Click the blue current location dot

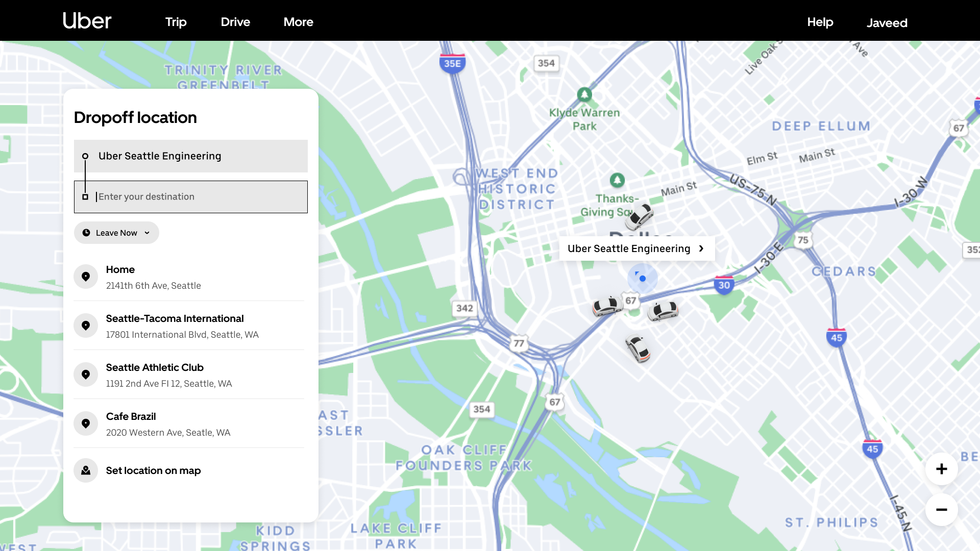pyautogui.click(x=643, y=279)
